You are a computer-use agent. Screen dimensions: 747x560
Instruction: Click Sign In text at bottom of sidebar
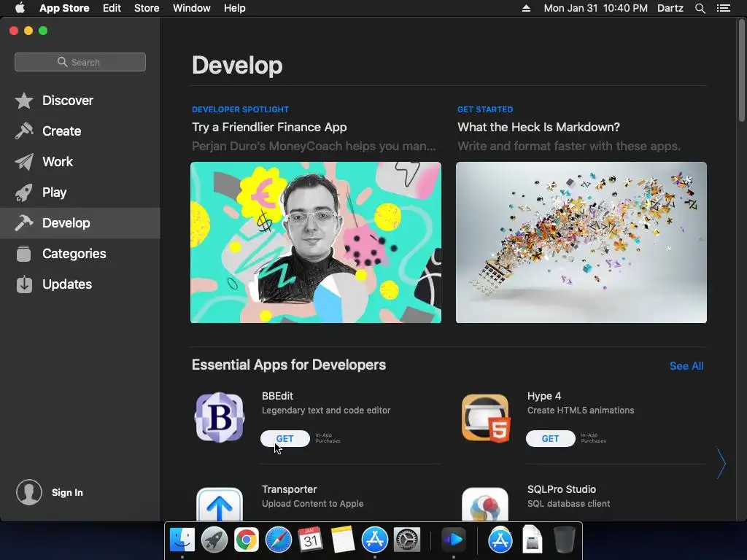click(x=67, y=492)
